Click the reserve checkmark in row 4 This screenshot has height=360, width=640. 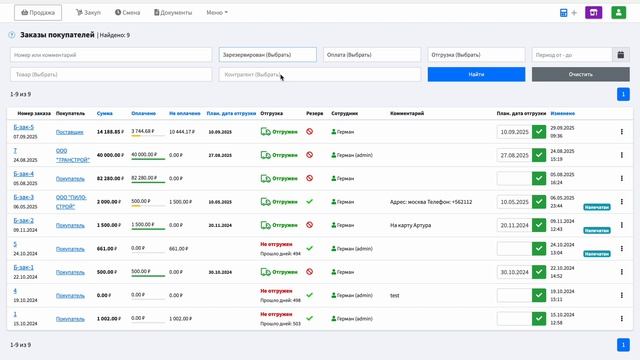[310, 295]
